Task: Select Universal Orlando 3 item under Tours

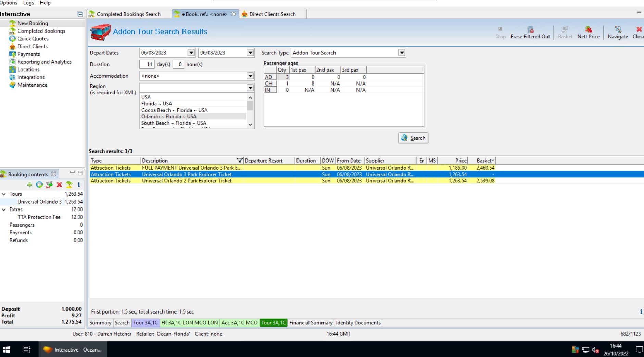Action: pos(40,202)
